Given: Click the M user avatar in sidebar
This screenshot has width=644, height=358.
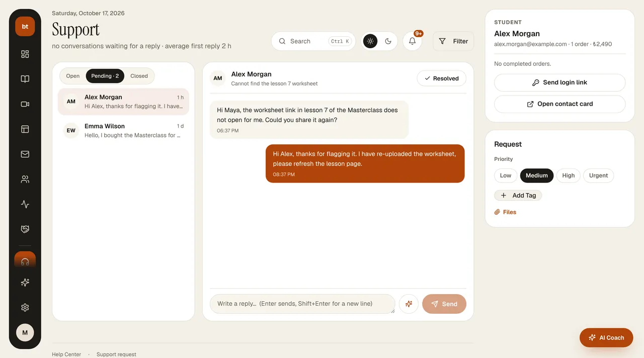Looking at the screenshot, I should [25, 333].
